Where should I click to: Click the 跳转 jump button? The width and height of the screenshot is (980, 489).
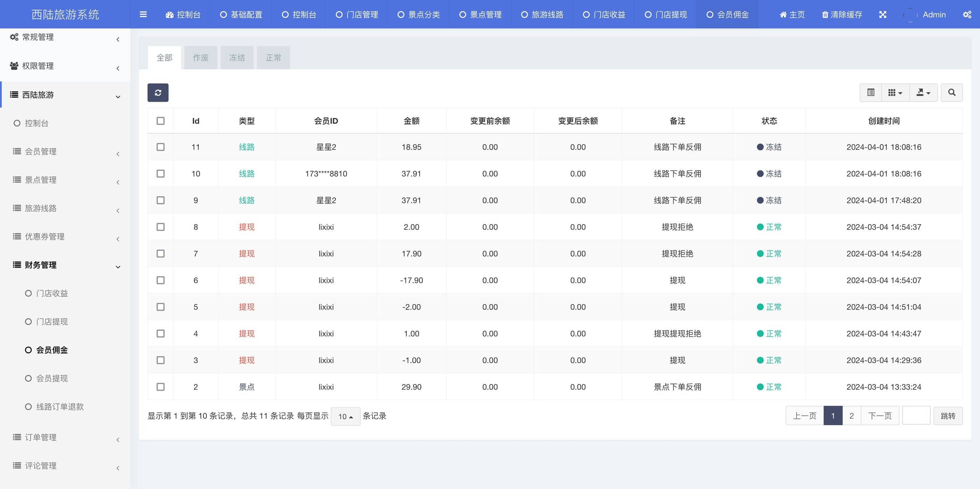click(948, 416)
